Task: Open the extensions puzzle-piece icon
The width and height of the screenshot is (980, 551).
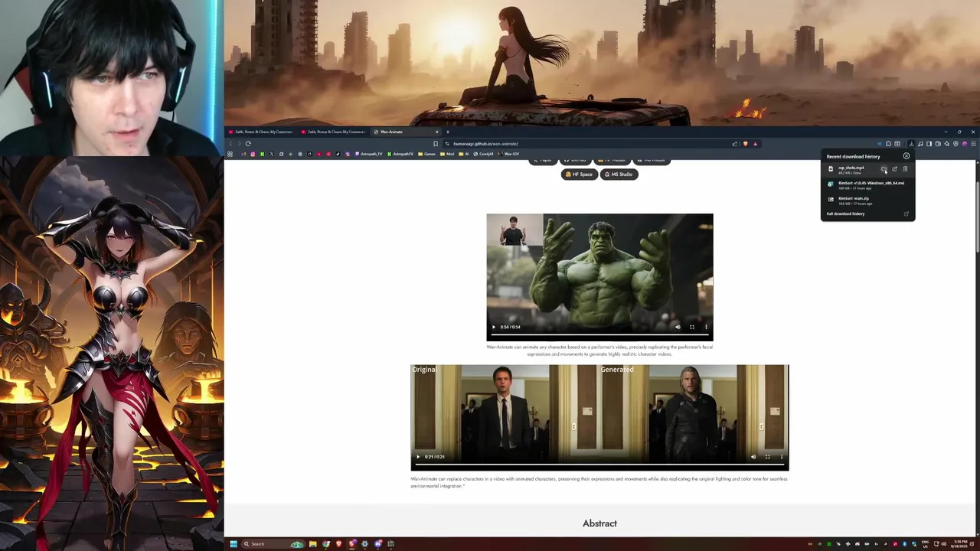Action: coord(888,144)
